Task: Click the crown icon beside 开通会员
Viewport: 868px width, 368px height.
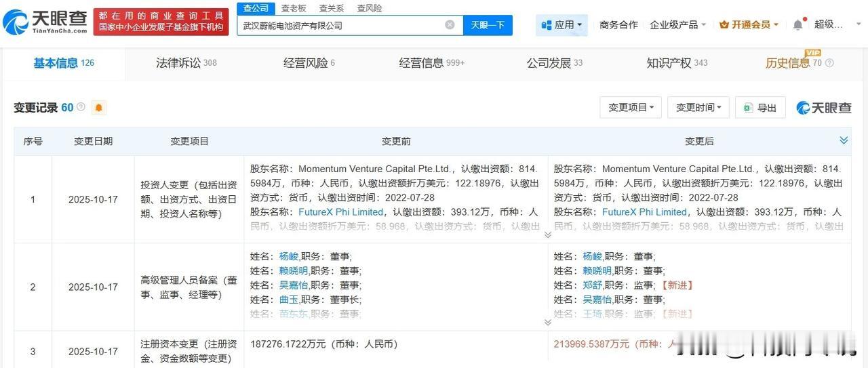Action: click(x=724, y=24)
